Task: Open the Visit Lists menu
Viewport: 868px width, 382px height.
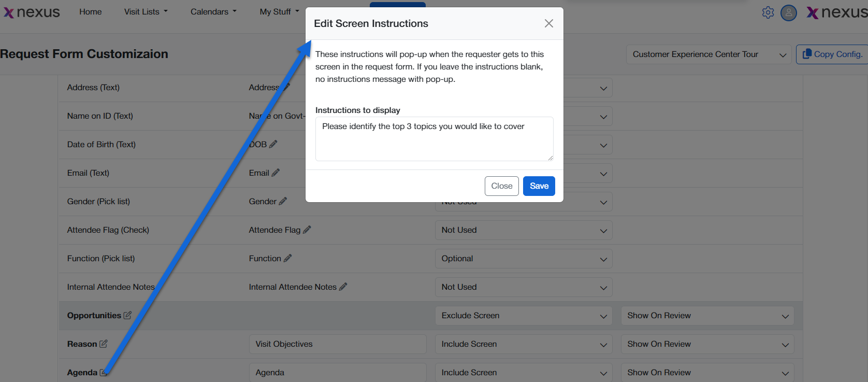Action: click(146, 11)
